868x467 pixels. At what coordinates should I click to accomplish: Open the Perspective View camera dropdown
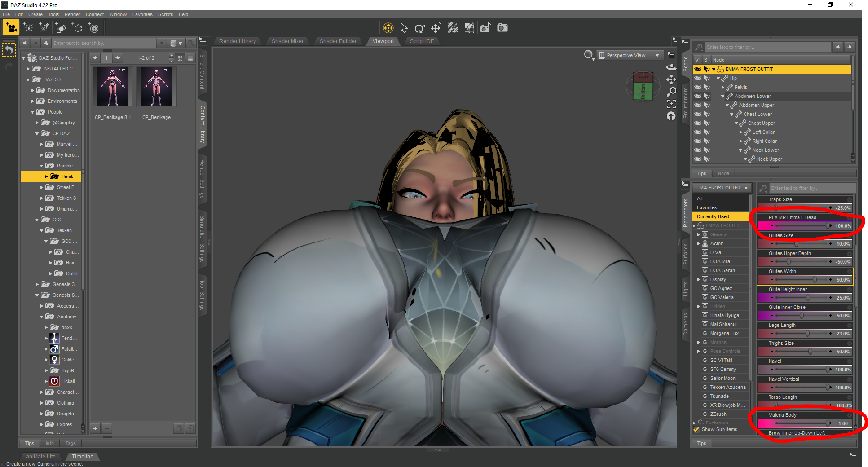(x=630, y=55)
